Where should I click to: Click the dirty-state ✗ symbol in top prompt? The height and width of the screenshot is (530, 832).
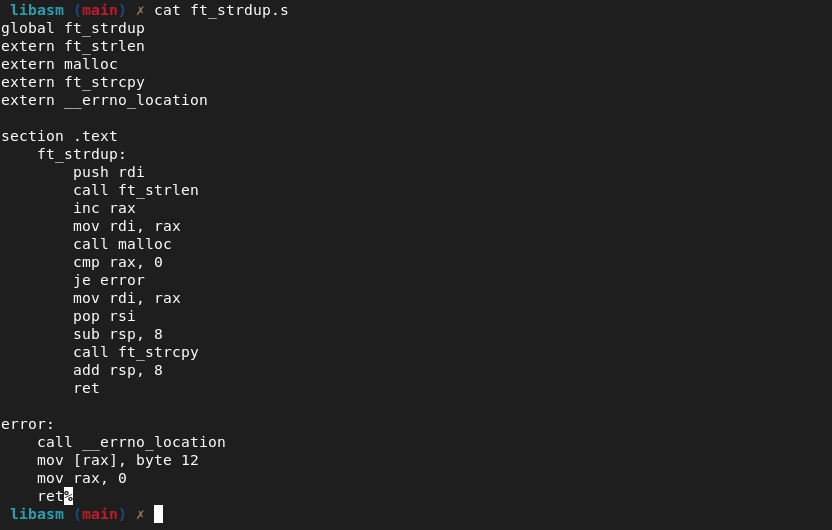pos(140,10)
